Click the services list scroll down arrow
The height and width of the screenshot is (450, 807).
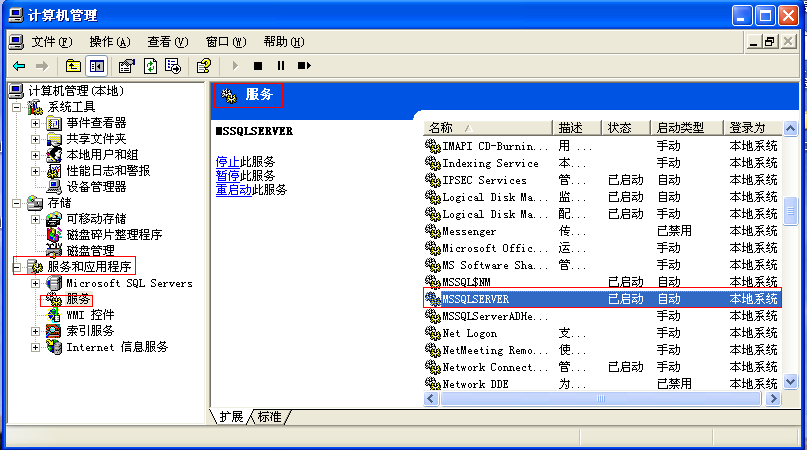(x=791, y=382)
